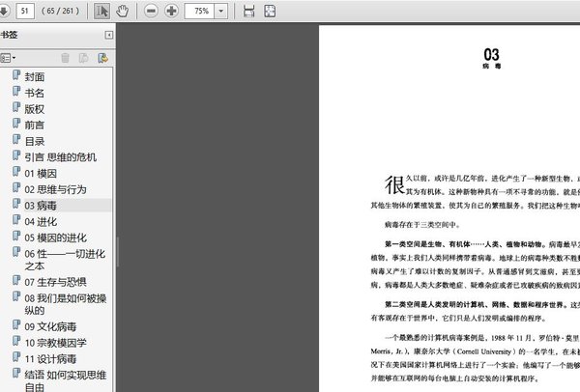Click the page count (65 / 261) label

pyautogui.click(x=60, y=11)
